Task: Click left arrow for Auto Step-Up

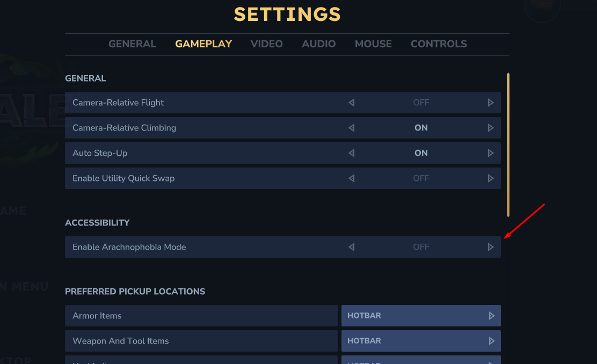Action: coord(352,153)
